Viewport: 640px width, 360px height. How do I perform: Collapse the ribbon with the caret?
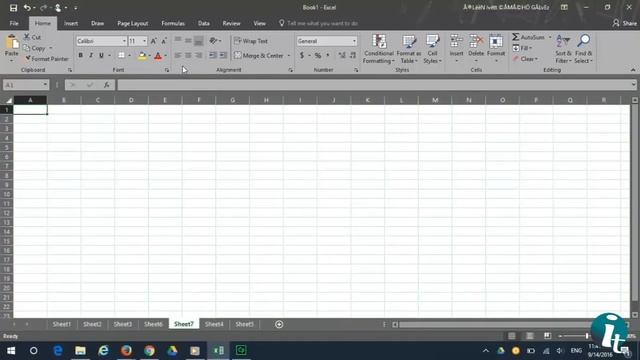pos(633,70)
